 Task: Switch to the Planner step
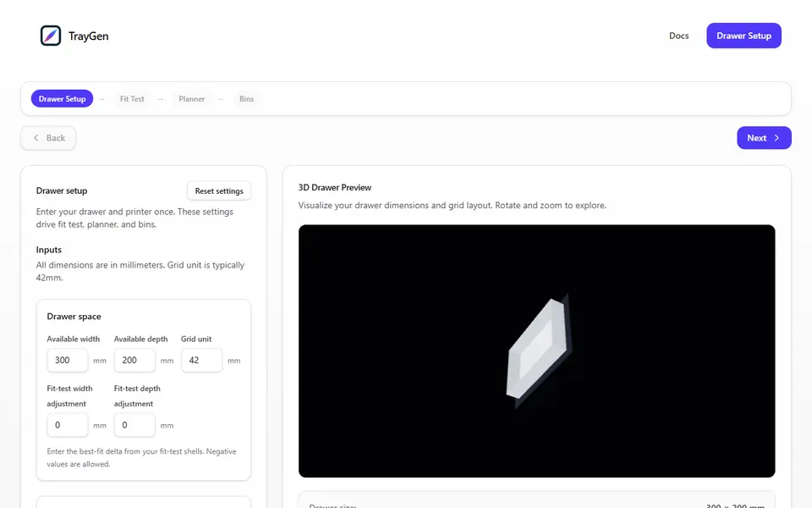click(192, 98)
